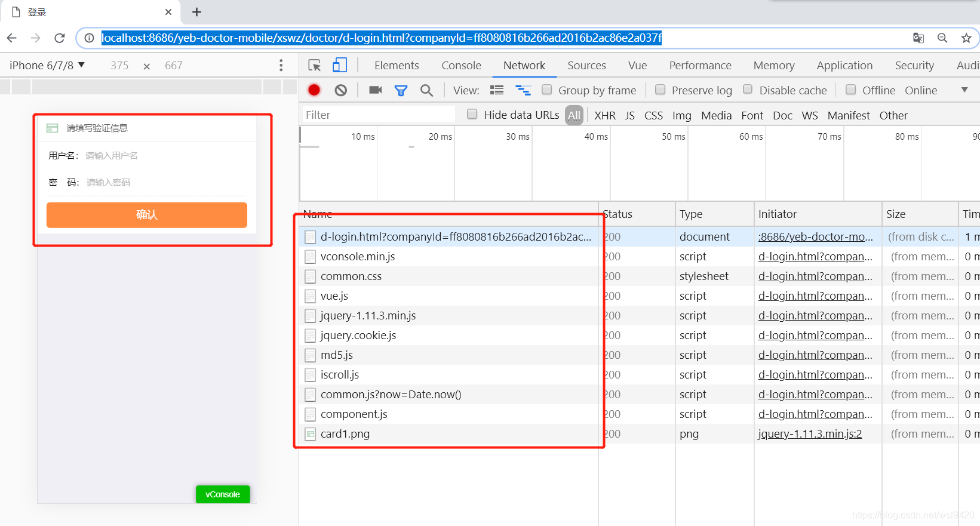
Task: Close the 登录 browser tab
Action: [168, 12]
